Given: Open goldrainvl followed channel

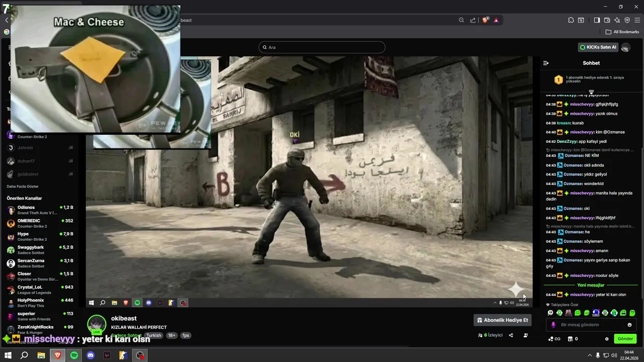Looking at the screenshot, I should [x=40, y=174].
